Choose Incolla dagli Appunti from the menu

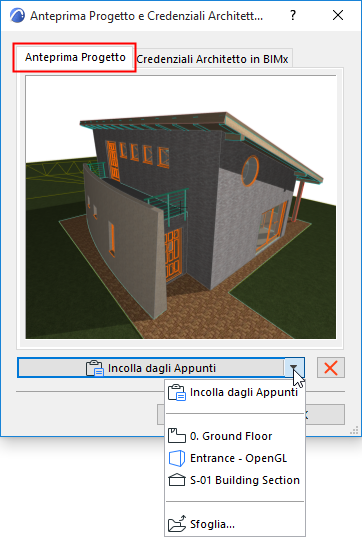coord(235,392)
